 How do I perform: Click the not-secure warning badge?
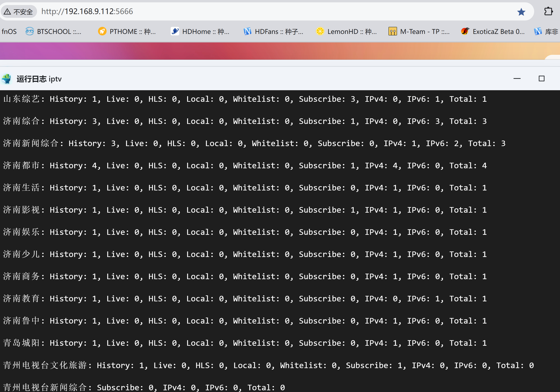pyautogui.click(x=19, y=12)
